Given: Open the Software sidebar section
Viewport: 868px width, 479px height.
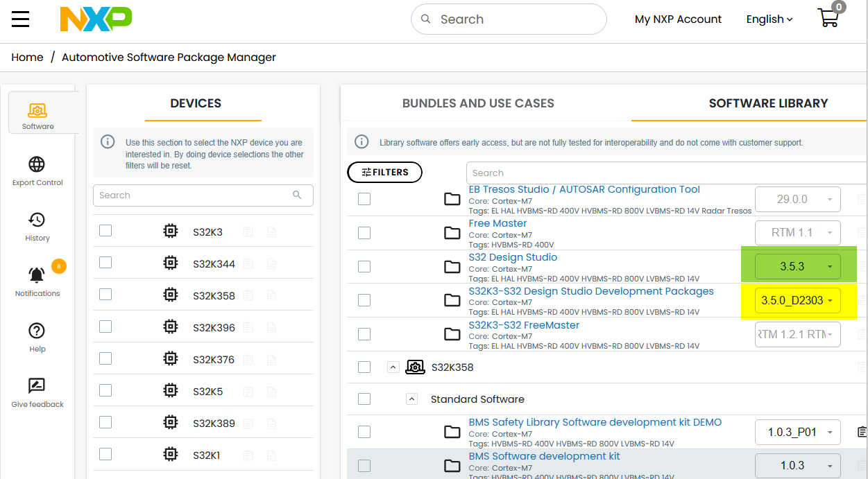Looking at the screenshot, I should (37, 113).
